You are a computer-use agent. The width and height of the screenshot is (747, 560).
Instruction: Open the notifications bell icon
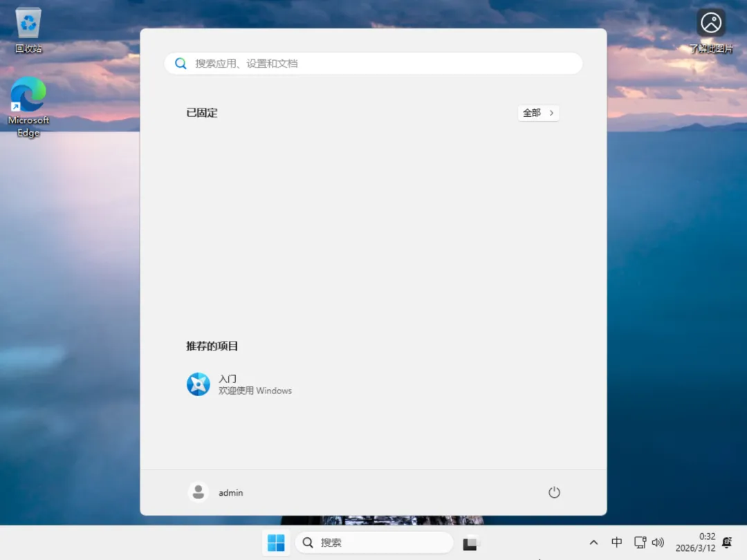727,543
